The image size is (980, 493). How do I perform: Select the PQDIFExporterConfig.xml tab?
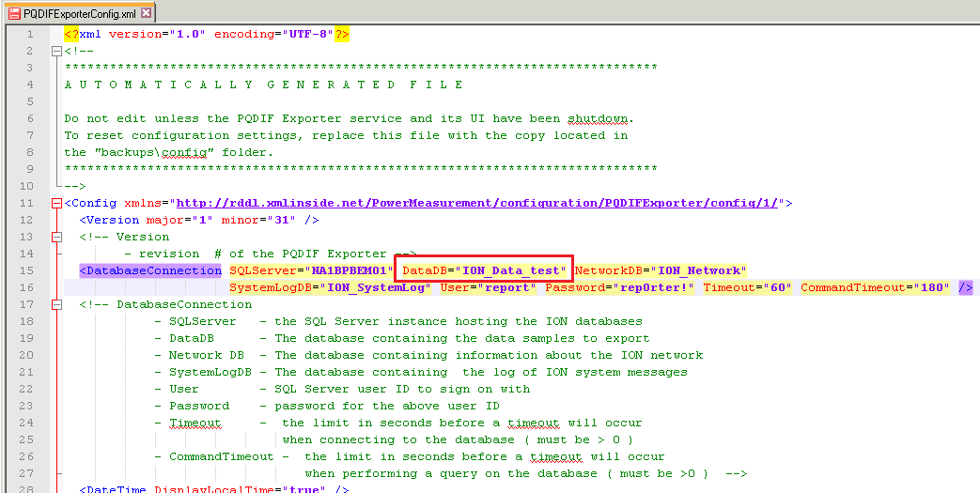[78, 12]
